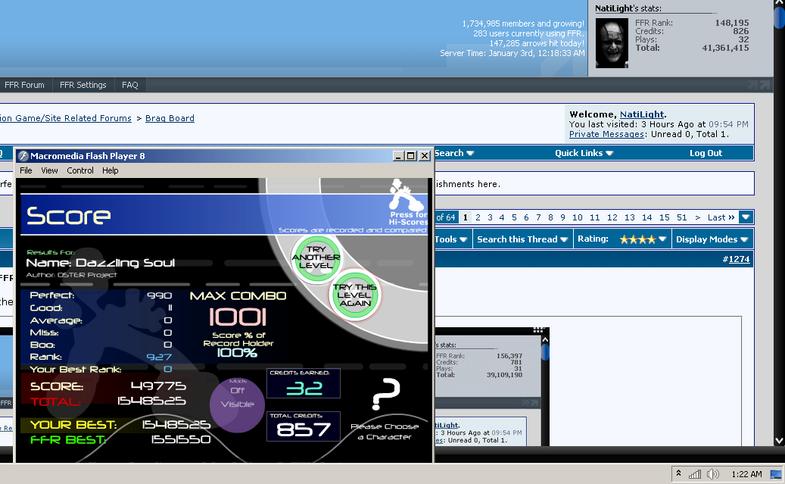Toggle the purple Mode Off Visible circle
Viewport: 785px width, 484px height.
coord(237,404)
